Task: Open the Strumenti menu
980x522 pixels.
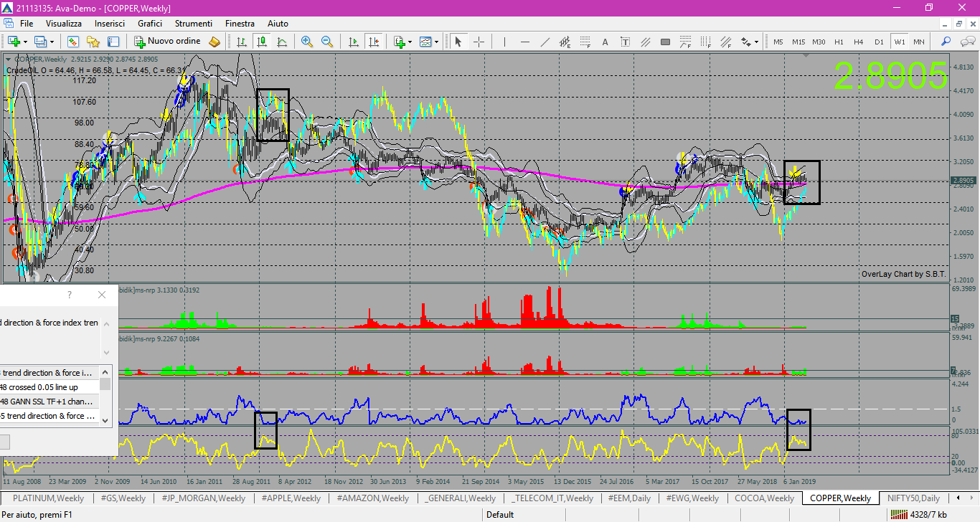Action: click(194, 24)
